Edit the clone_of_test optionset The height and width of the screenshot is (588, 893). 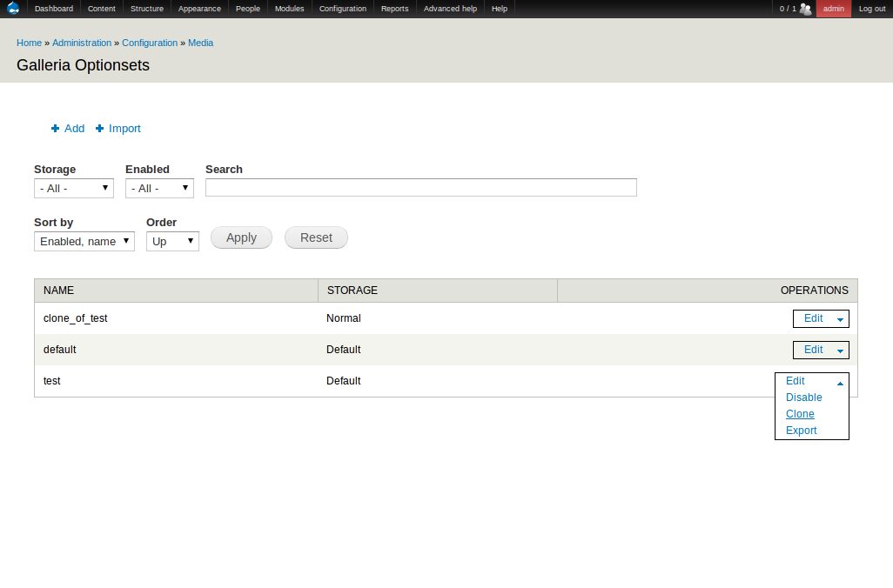(x=813, y=318)
